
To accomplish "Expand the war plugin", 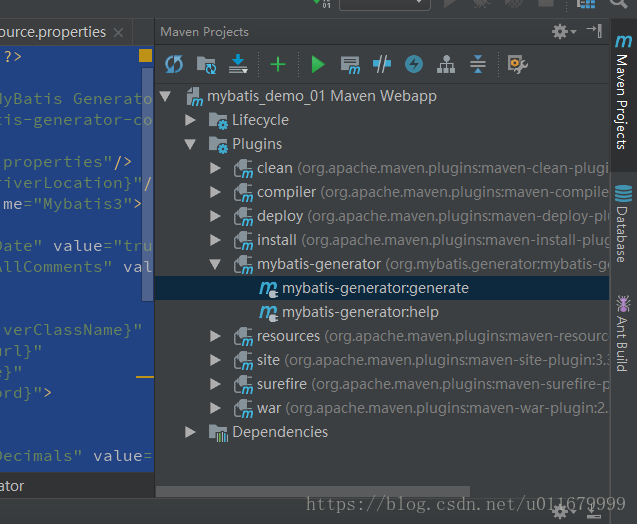I will 215,408.
